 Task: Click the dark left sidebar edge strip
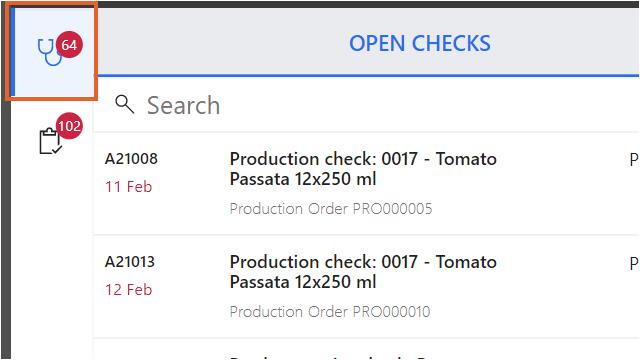pos(5,229)
